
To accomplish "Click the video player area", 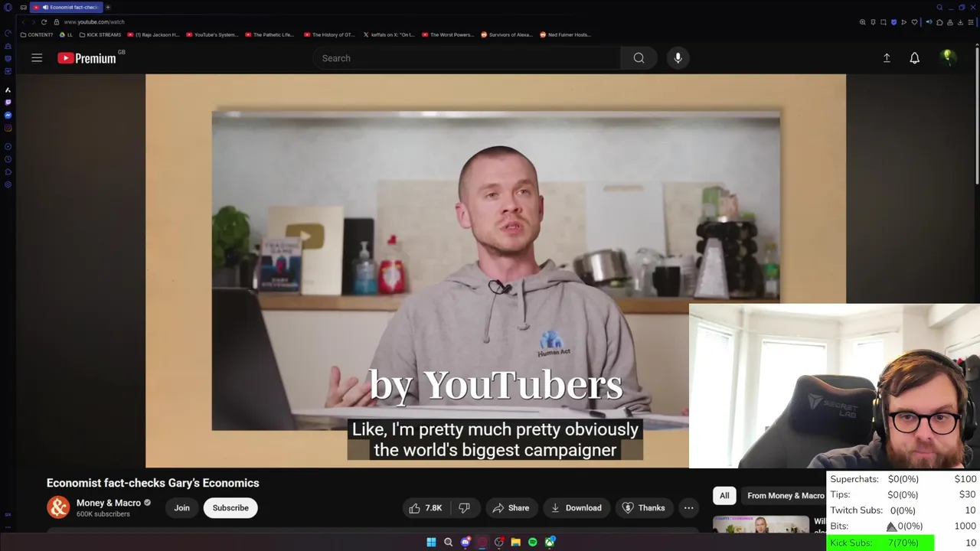I will coord(495,270).
